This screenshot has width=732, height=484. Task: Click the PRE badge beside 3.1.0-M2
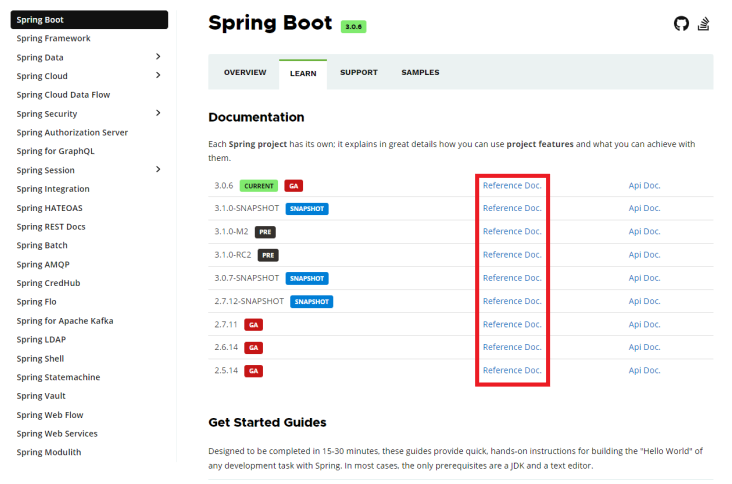click(x=265, y=232)
